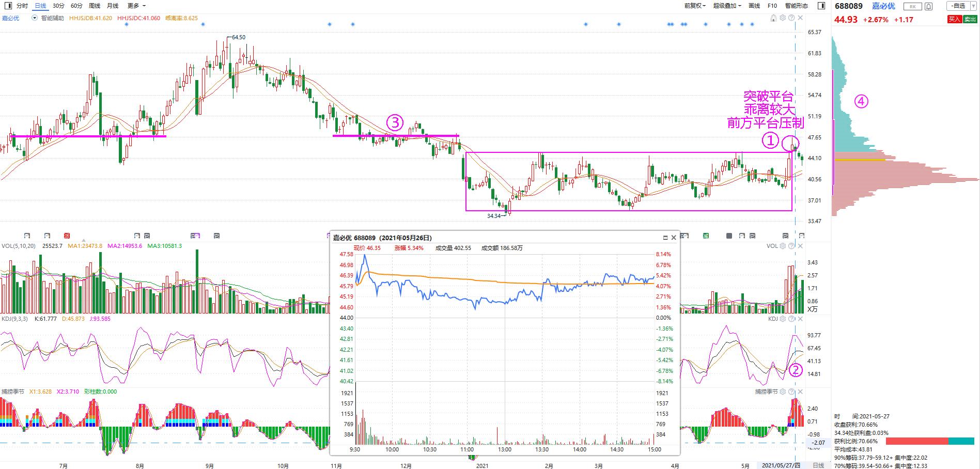980x469 pixels.
Task: Click the 64.50 high price label
Action: coord(239,37)
